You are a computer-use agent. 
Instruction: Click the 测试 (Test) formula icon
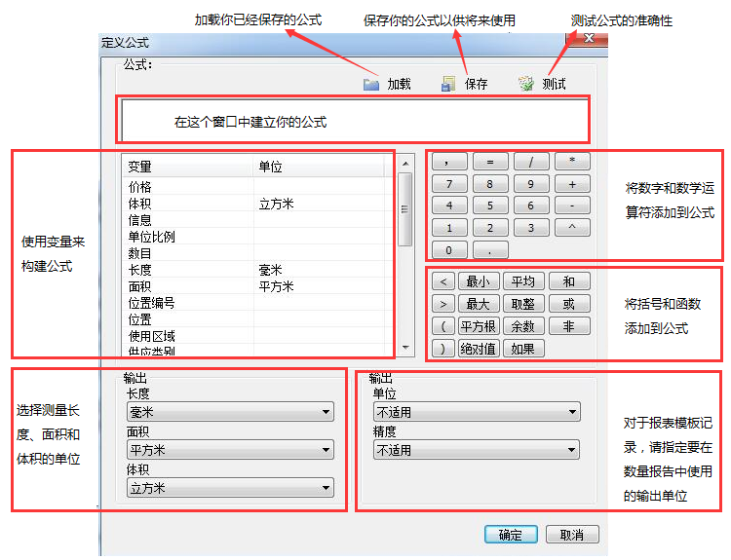(526, 85)
